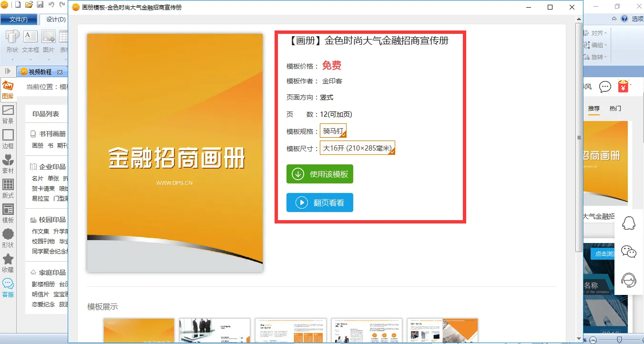The height and width of the screenshot is (344, 644).
Task: Collapse the ribbon with the up chevron
Action: pos(614,19)
